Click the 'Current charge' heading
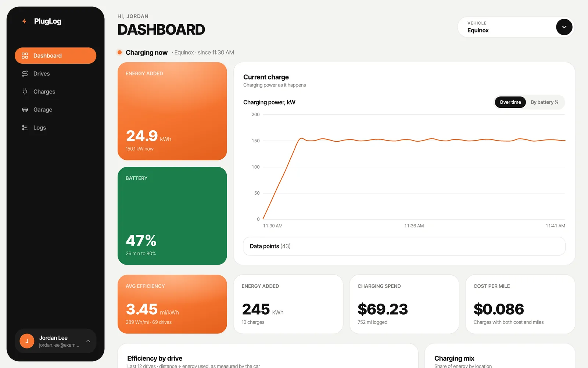Screen dimensions: 588x368 [266, 77]
